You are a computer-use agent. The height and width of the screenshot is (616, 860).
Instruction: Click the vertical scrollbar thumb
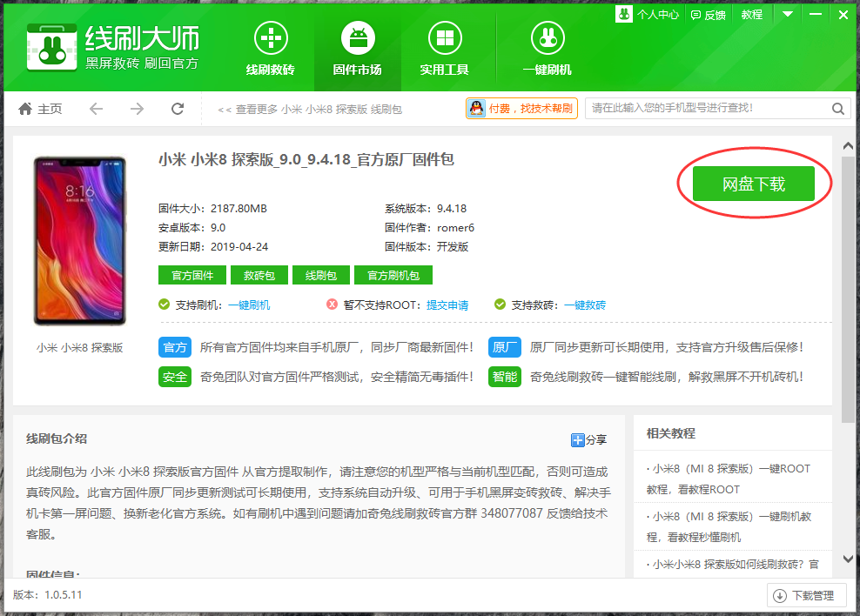(848, 290)
